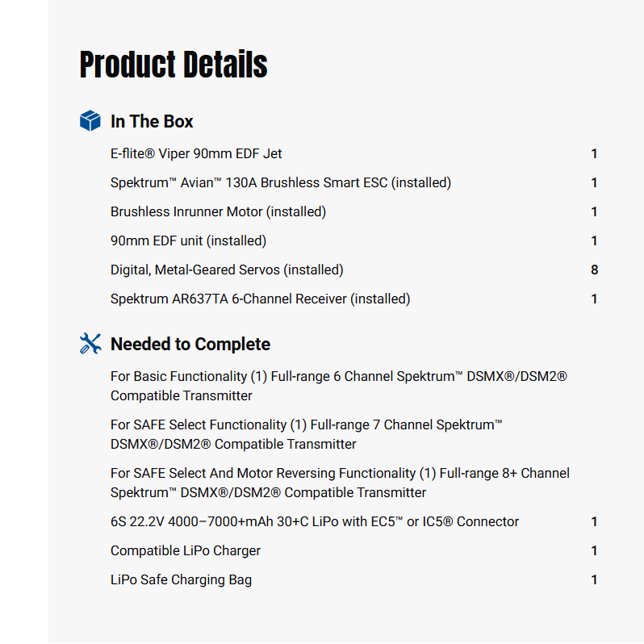Select the Brushless Inrunner Motor line
This screenshot has width=644, height=644.
click(218, 211)
